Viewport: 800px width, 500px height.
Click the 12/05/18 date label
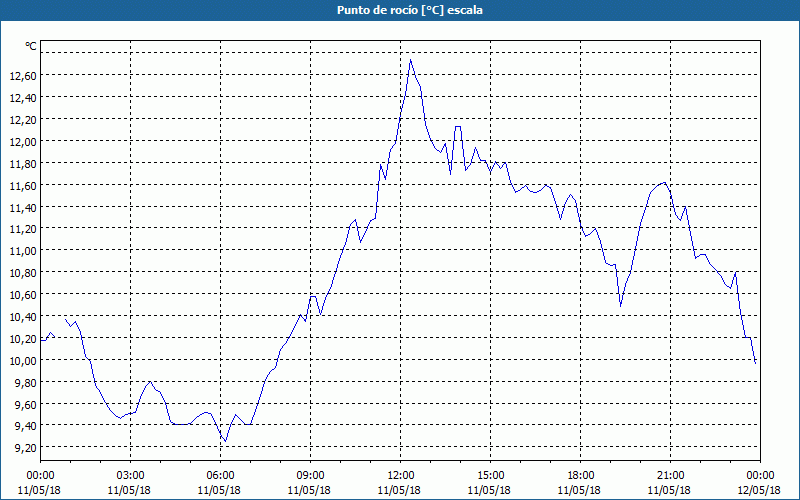tap(759, 490)
